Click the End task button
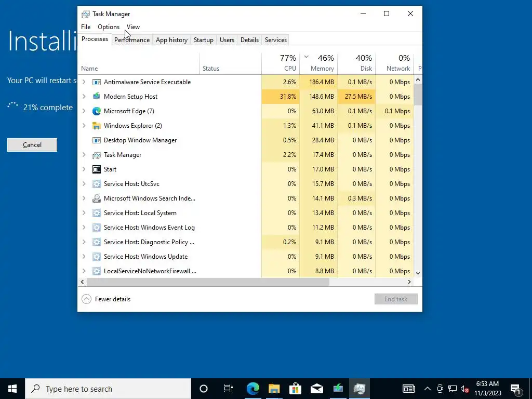Screen dimensions: 532x399 coord(396,299)
